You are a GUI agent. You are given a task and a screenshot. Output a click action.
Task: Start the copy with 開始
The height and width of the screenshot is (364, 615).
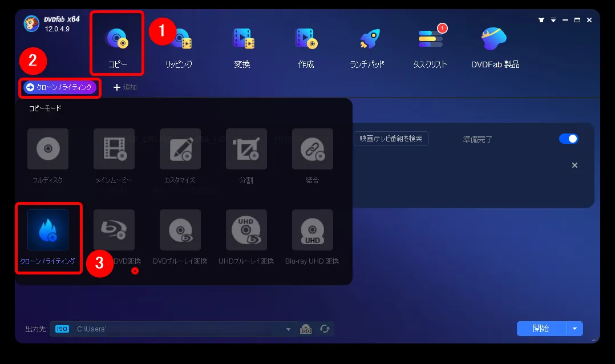pos(541,328)
